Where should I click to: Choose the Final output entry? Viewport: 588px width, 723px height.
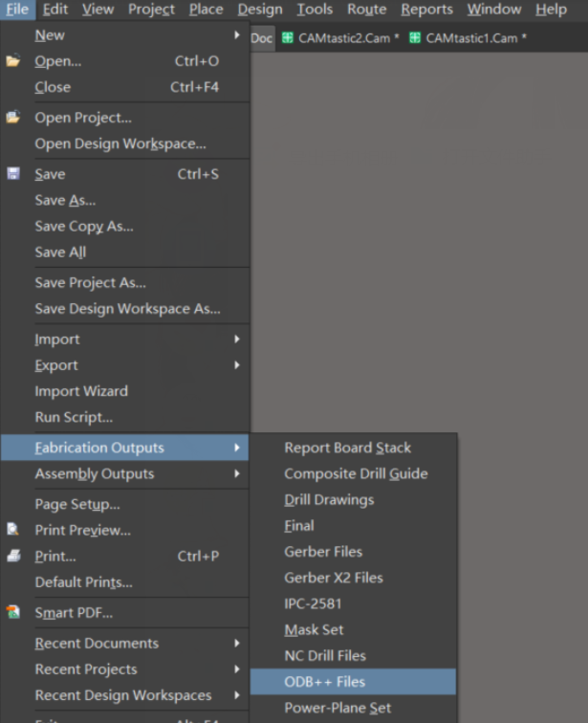coord(353,526)
